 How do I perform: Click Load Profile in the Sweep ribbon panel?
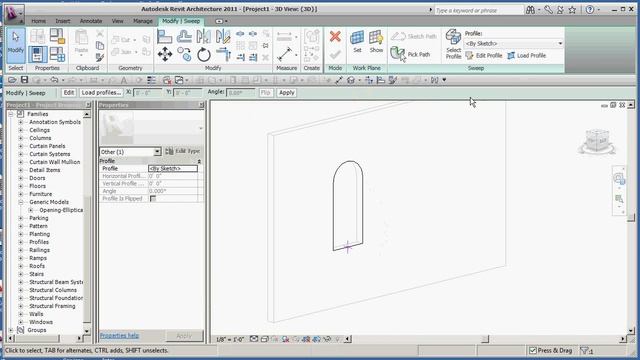(527, 56)
